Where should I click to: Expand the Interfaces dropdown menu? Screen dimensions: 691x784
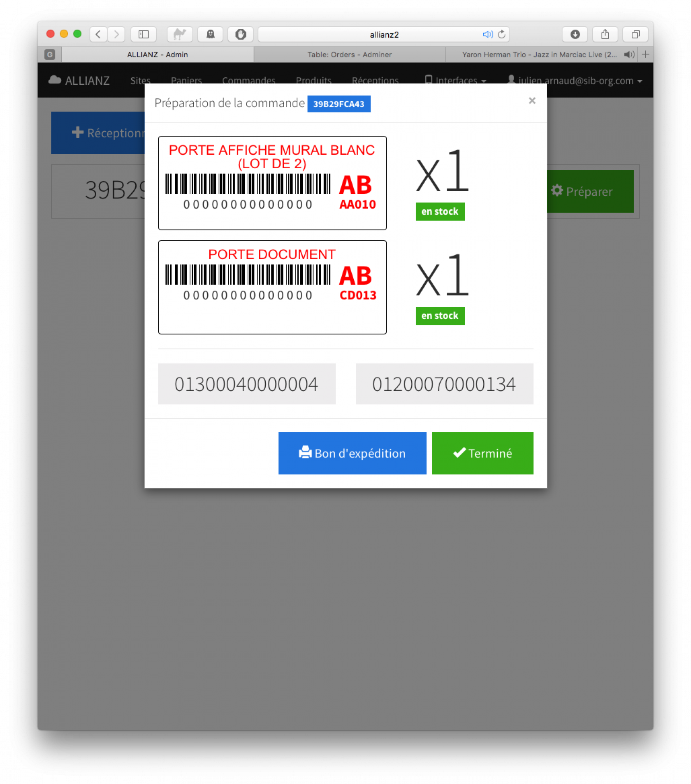455,81
